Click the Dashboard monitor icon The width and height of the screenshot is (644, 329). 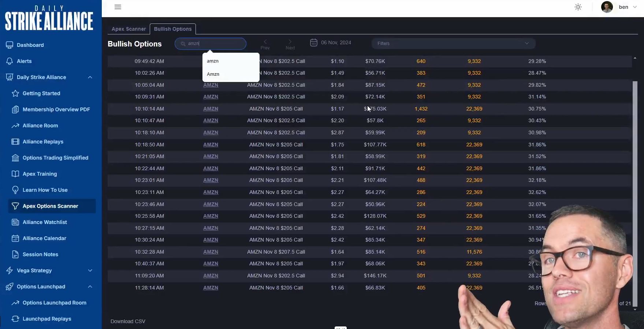[10, 45]
